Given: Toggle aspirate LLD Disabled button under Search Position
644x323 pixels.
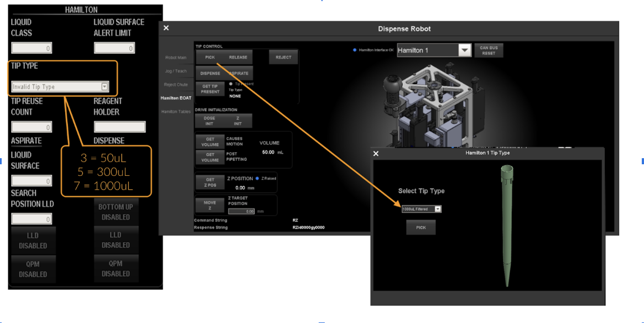Looking at the screenshot, I should click(33, 241).
